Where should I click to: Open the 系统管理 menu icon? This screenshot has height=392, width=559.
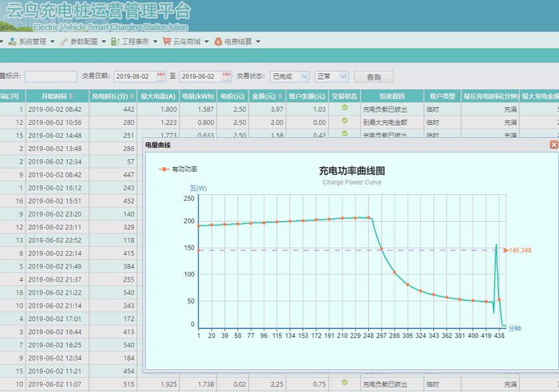point(12,42)
